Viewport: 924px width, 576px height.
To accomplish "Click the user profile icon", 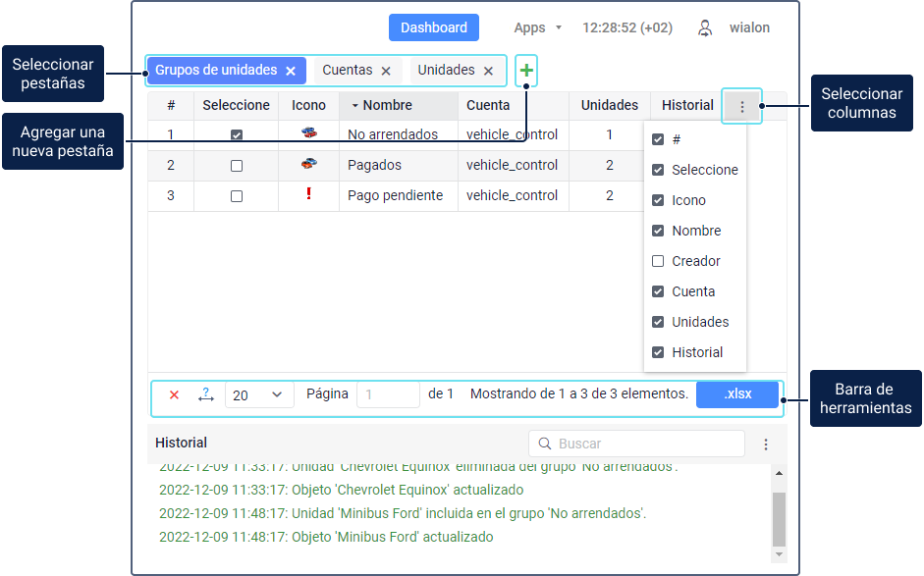I will 705,27.
